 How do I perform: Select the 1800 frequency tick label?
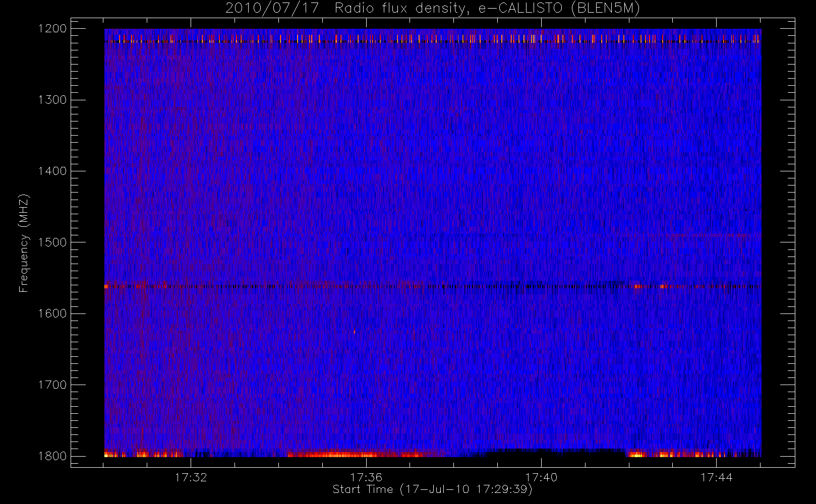pyautogui.click(x=53, y=456)
